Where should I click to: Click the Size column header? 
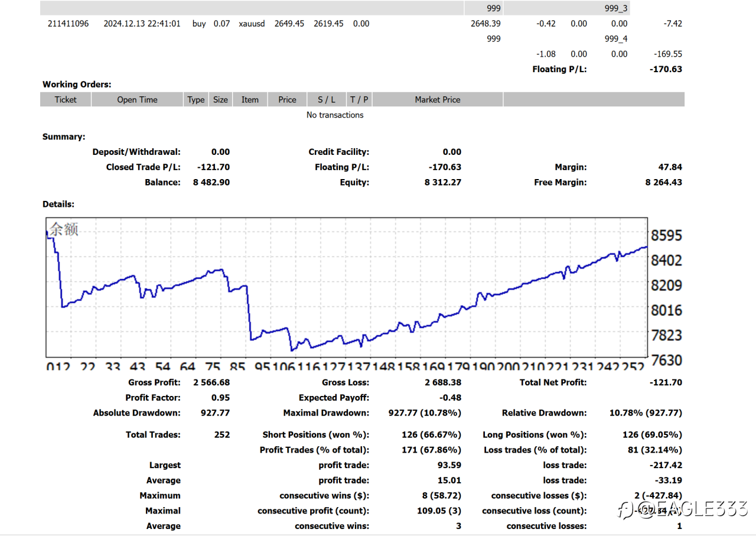(220, 100)
